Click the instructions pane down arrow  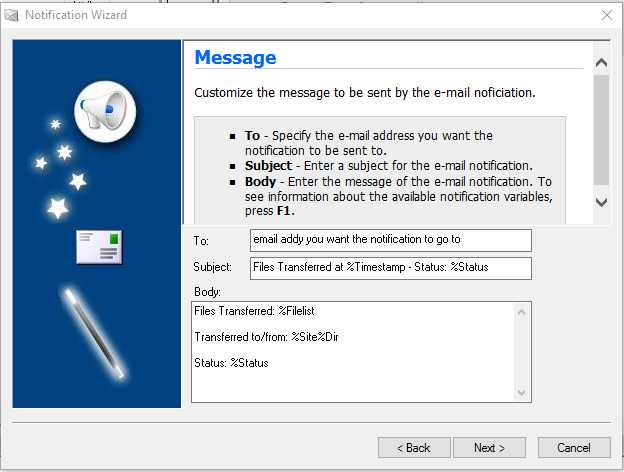[601, 202]
